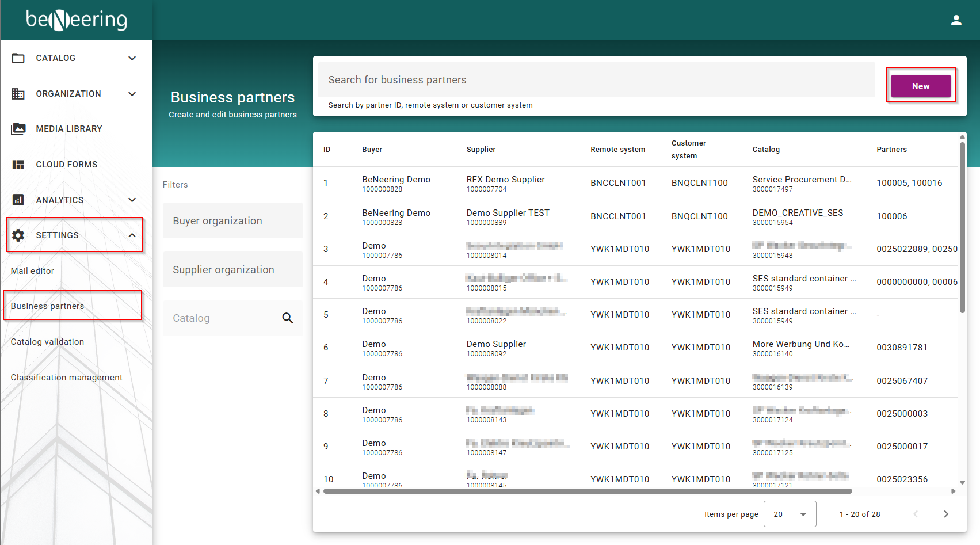
Task: Click the Catalog folder icon in sidebar
Action: [x=18, y=58]
